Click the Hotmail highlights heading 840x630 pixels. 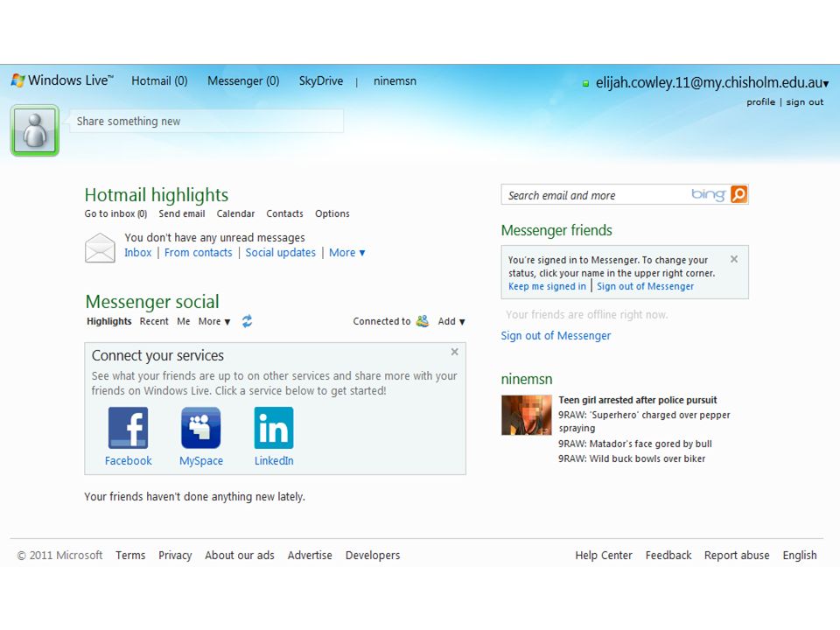(157, 195)
